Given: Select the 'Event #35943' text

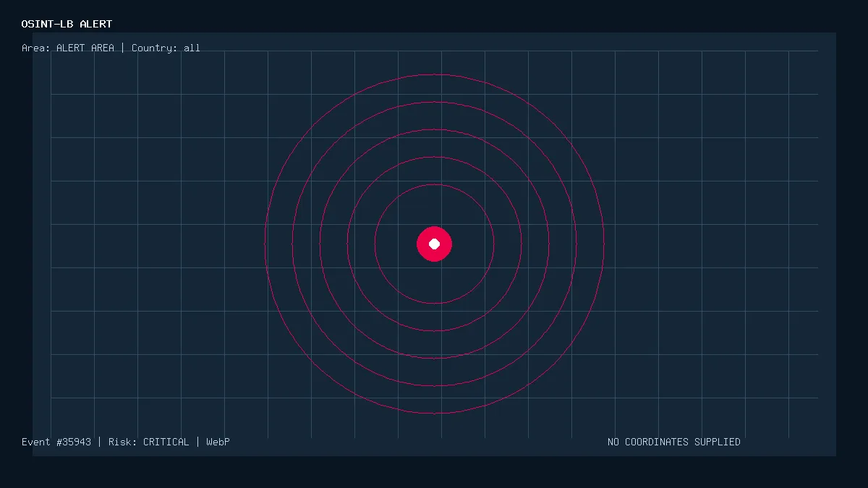Looking at the screenshot, I should tap(56, 442).
